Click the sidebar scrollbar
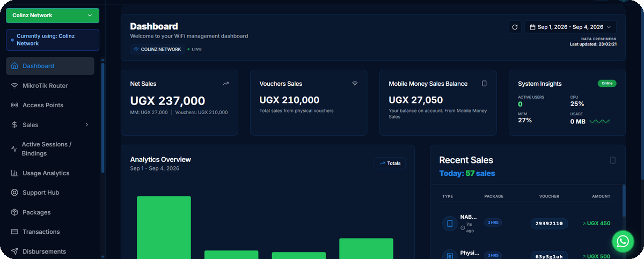Image resolution: width=644 pixels, height=259 pixels. pyautogui.click(x=103, y=118)
